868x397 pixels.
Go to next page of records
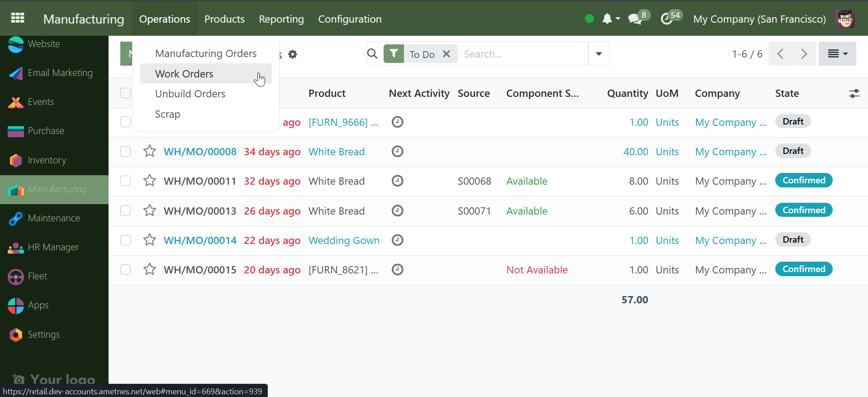click(804, 54)
